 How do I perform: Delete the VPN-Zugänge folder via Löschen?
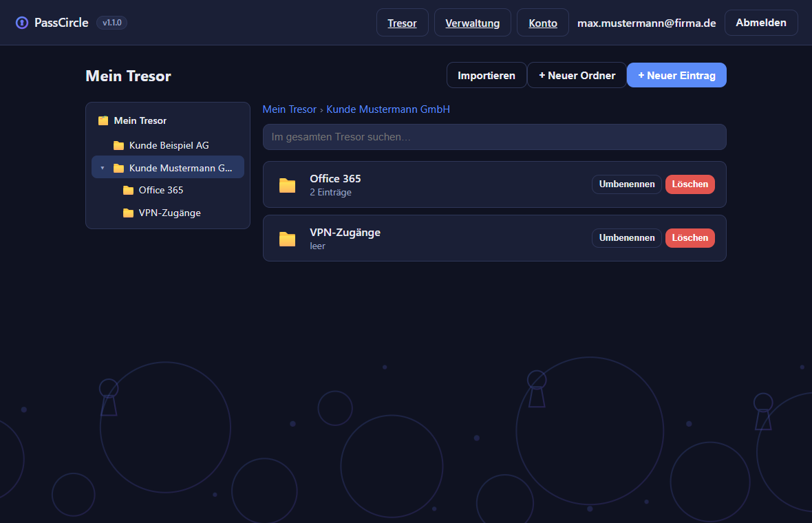tap(690, 238)
